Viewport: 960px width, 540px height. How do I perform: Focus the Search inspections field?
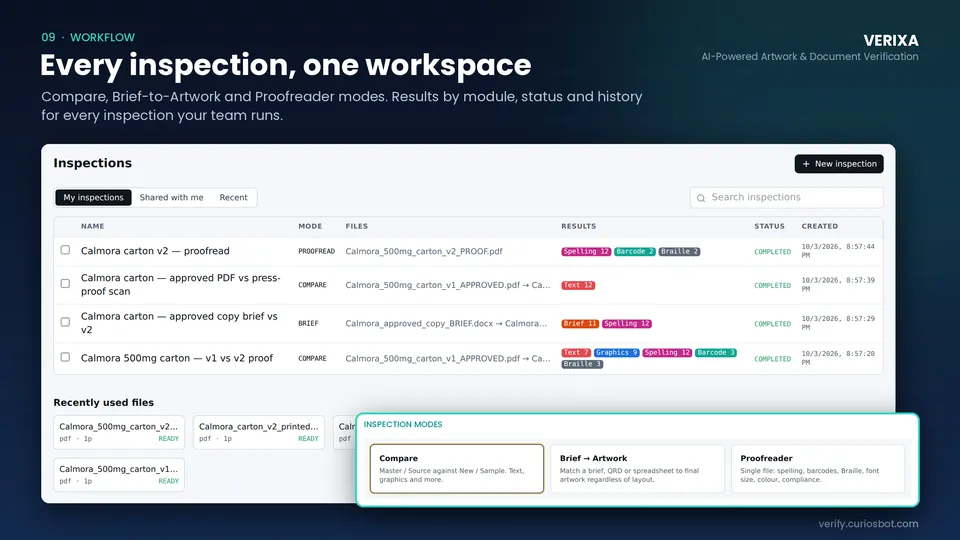[786, 197]
